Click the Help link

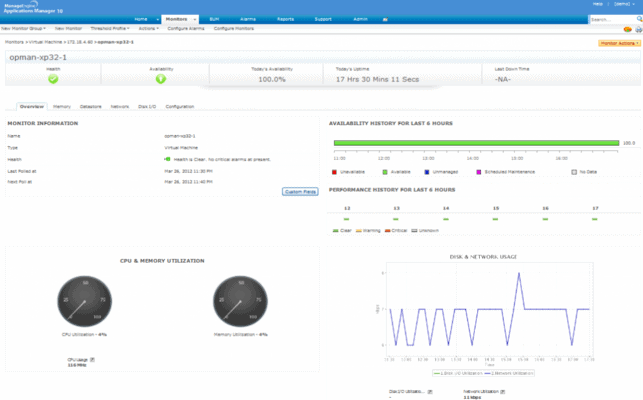(597, 4)
